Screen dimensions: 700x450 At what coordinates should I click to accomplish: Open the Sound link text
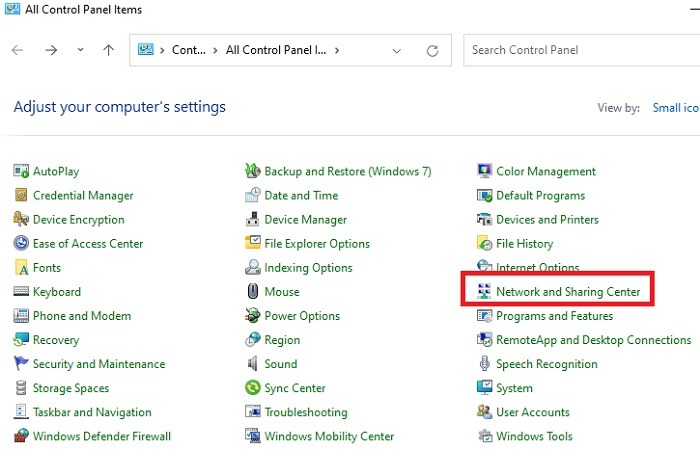(281, 364)
